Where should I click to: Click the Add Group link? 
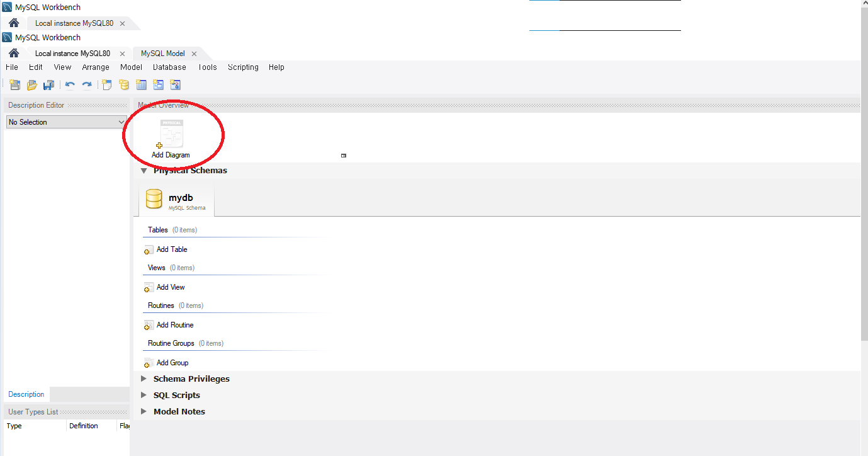172,363
